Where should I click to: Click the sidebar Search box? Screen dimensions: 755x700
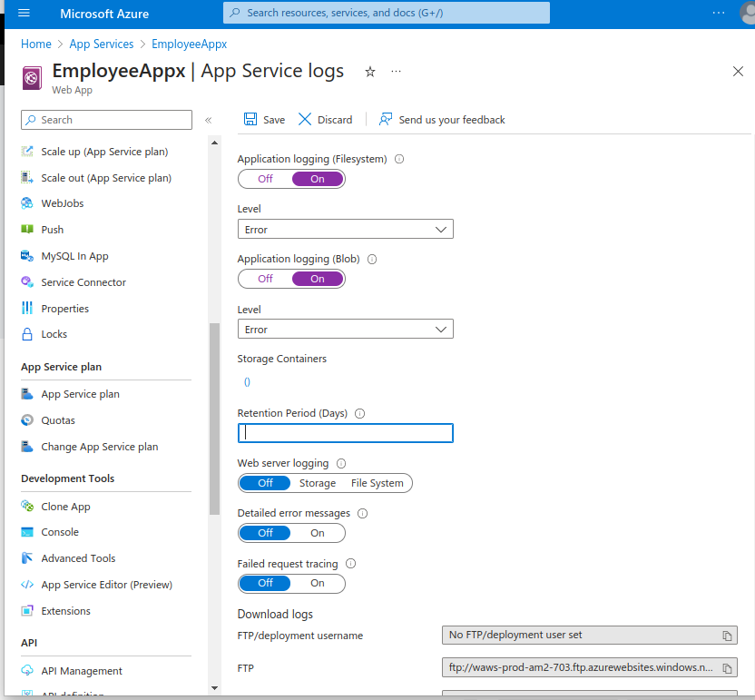point(106,120)
